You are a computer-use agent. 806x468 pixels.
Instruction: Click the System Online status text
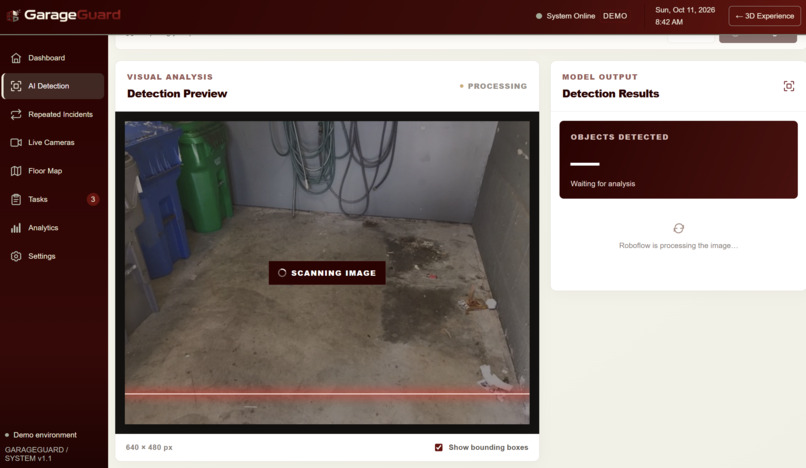[x=571, y=16]
